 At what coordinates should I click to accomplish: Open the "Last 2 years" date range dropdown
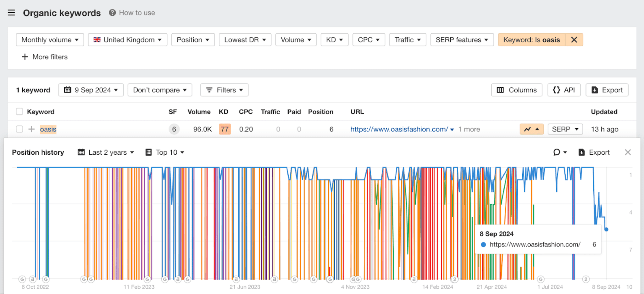coord(106,152)
